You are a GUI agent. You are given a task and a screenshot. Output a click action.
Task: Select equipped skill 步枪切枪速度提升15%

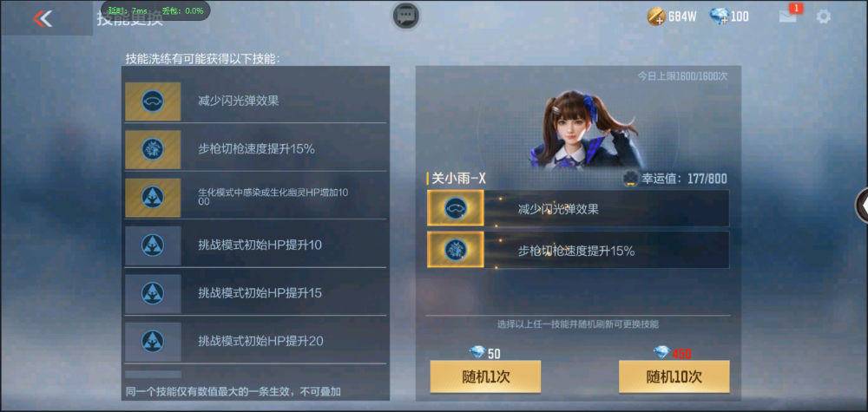[578, 250]
